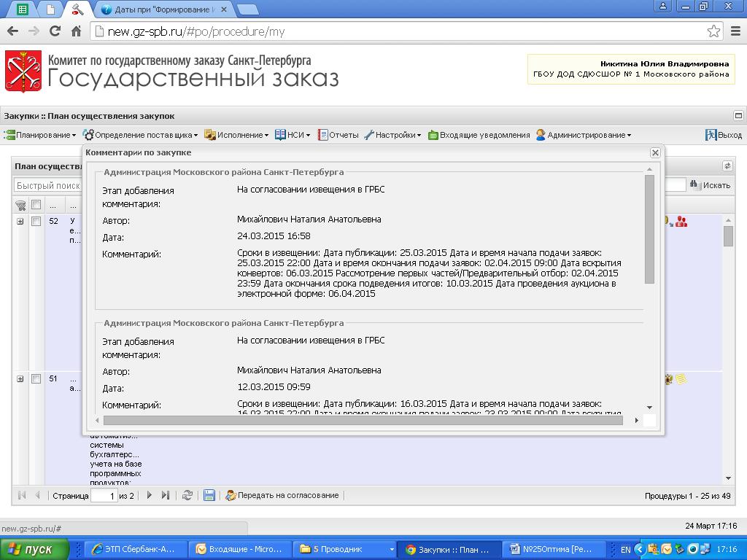Click the EN language indicator
Image resolution: width=747 pixels, height=560 pixels.
click(625, 550)
